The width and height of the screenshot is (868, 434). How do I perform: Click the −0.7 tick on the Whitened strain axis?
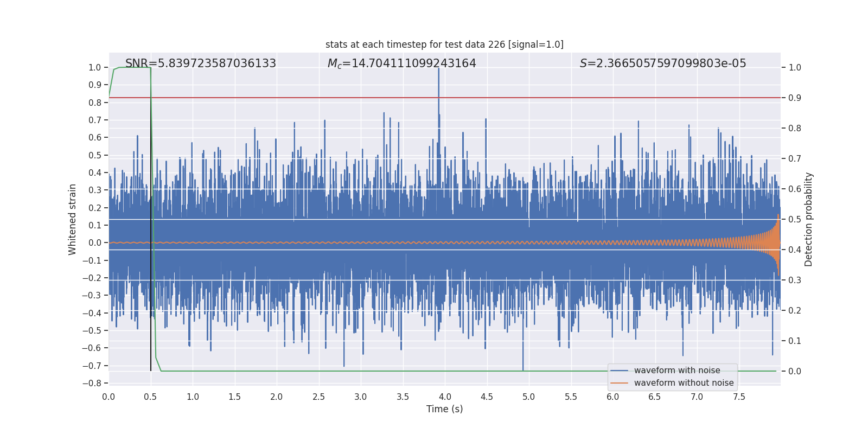92,366
